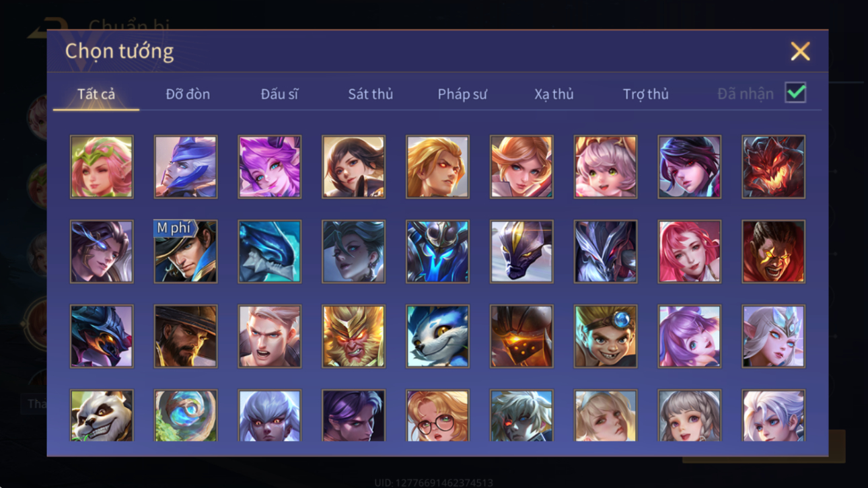The image size is (868, 488).
Task: Close the Chọn tướng dialog
Action: 800,51
